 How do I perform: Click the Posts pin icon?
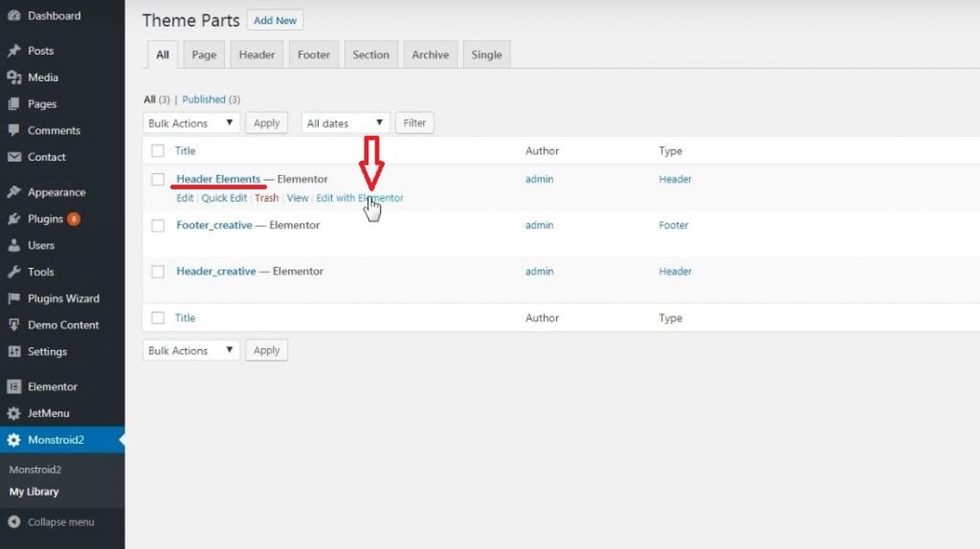point(13,51)
